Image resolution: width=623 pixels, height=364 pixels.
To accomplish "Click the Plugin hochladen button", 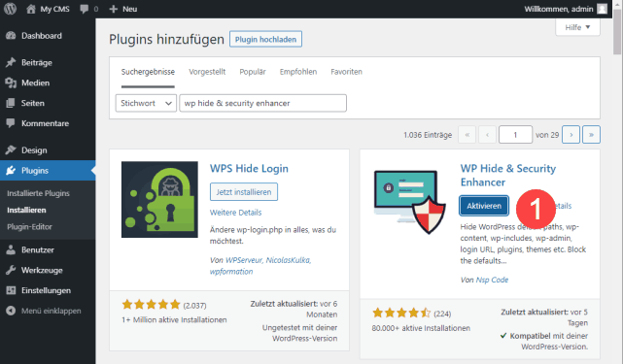I will tap(265, 39).
